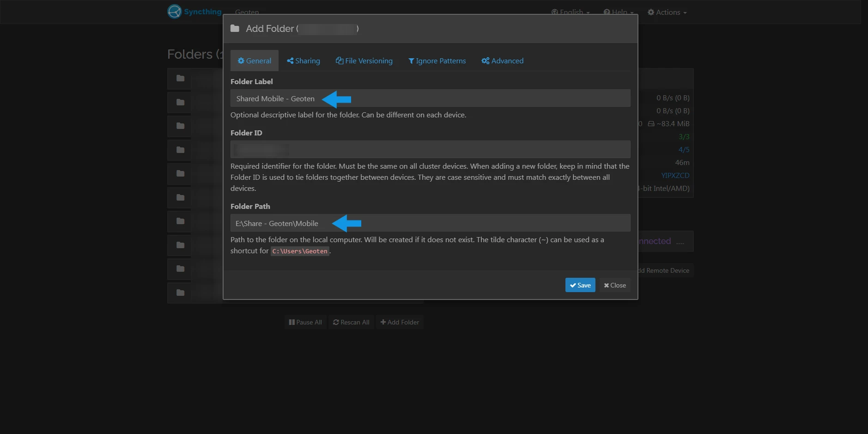This screenshot has width=868, height=434.
Task: Click the Shared Mobile - Geoten label field
Action: click(430, 98)
